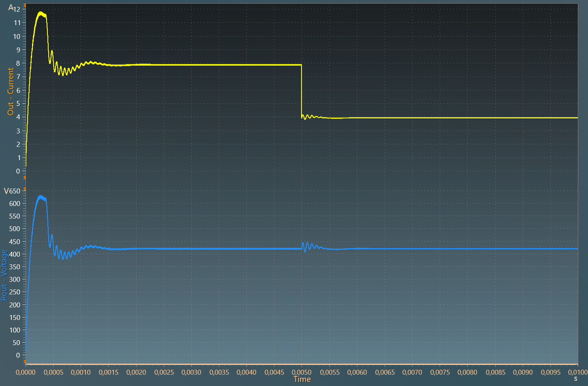Click the 's' seconds unit label
This screenshot has width=588, height=386.
(x=575, y=379)
